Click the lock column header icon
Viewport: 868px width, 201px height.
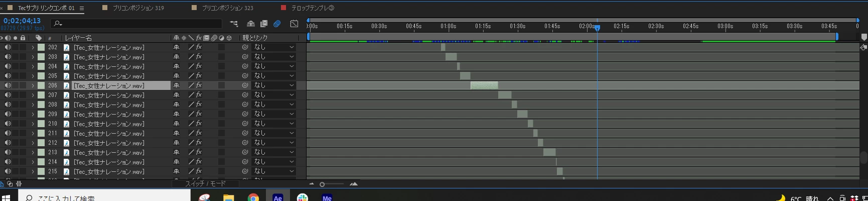click(x=23, y=38)
